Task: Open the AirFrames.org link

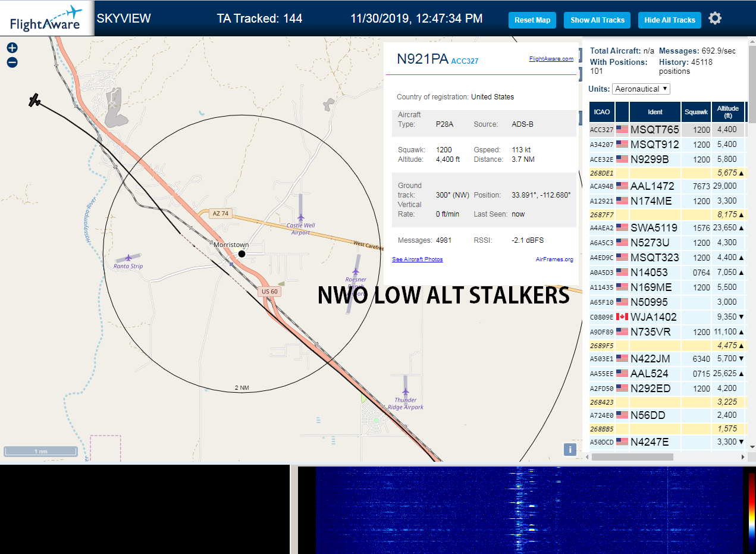Action: tap(554, 259)
